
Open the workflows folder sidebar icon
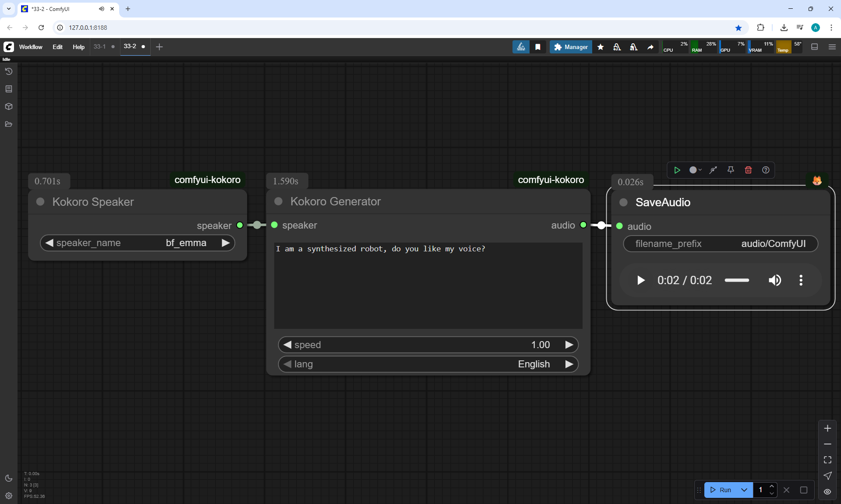coord(9,124)
